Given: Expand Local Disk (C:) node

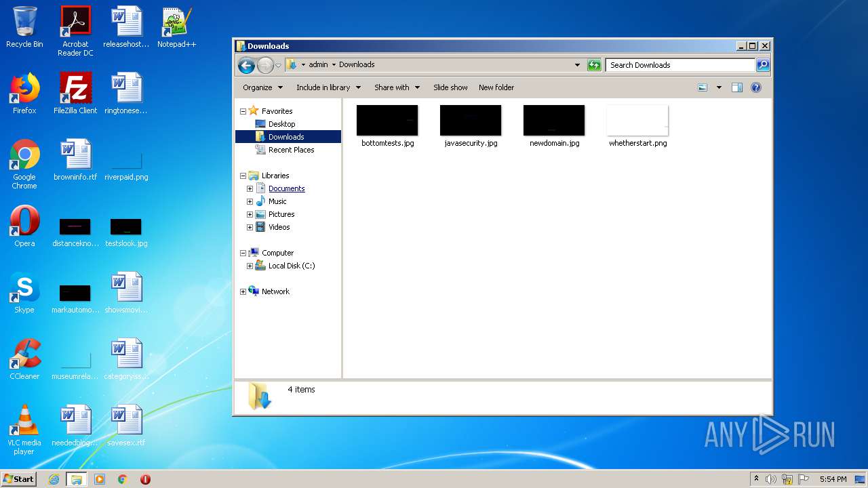Looking at the screenshot, I should point(250,266).
